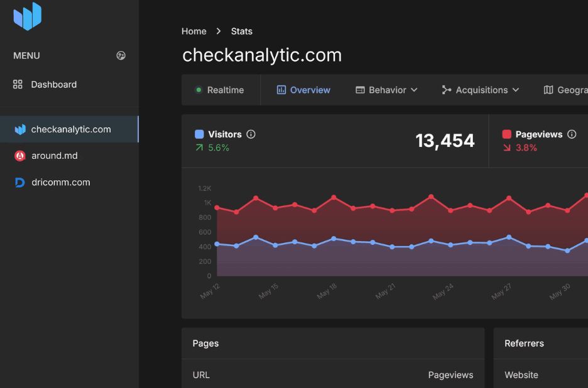
Task: Click the Dashboard grid icon
Action: pos(18,84)
